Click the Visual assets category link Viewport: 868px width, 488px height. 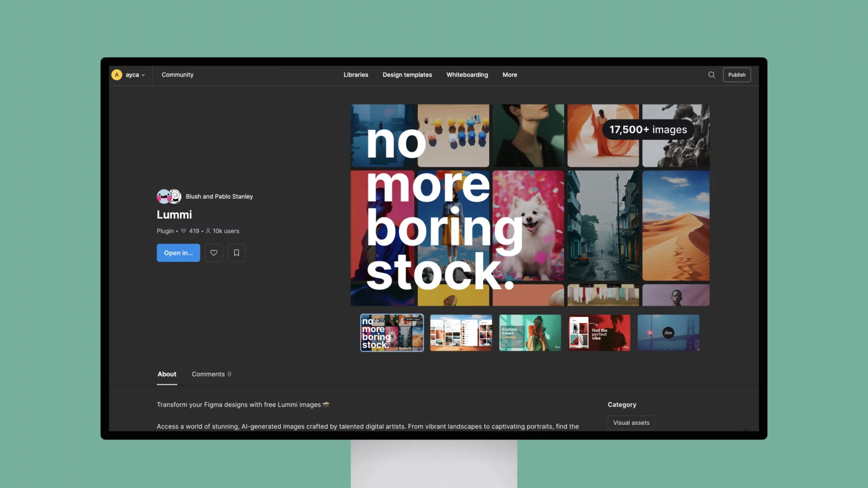[x=631, y=422]
